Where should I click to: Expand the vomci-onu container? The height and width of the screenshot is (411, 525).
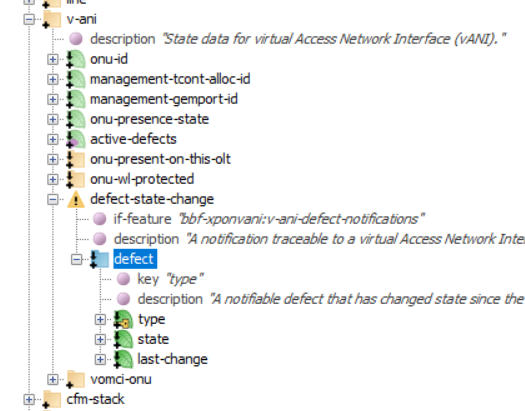pos(53,380)
